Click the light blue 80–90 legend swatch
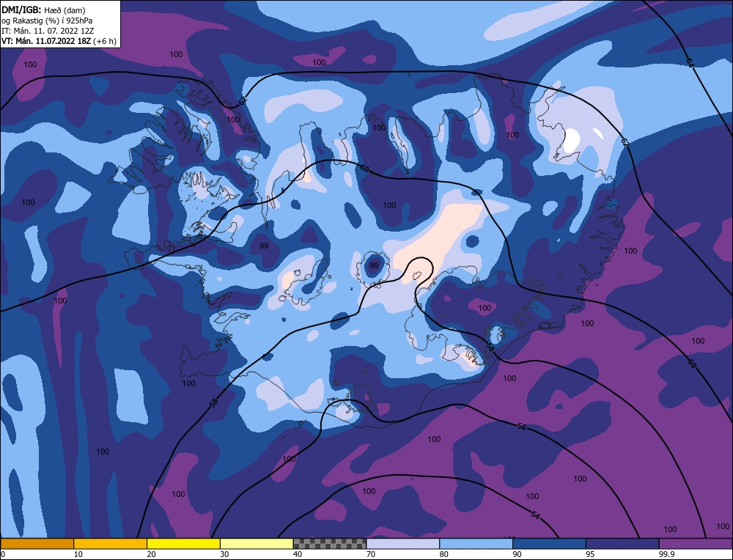733x560 pixels. click(476, 543)
